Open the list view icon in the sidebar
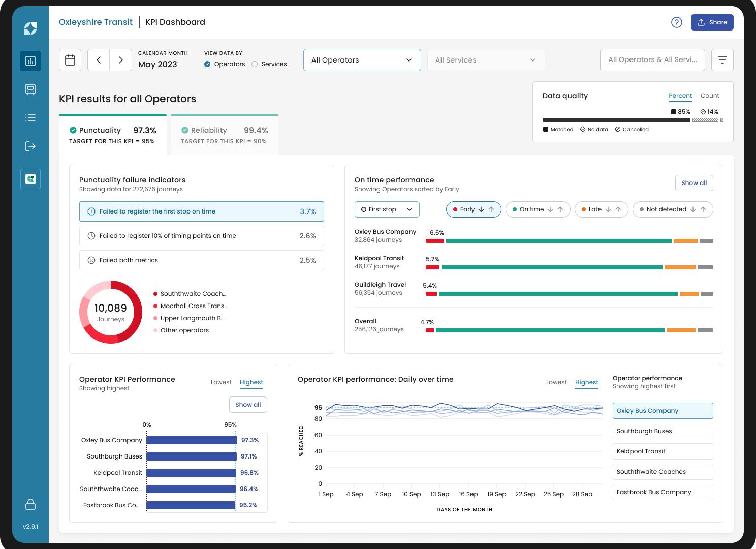 [x=30, y=118]
